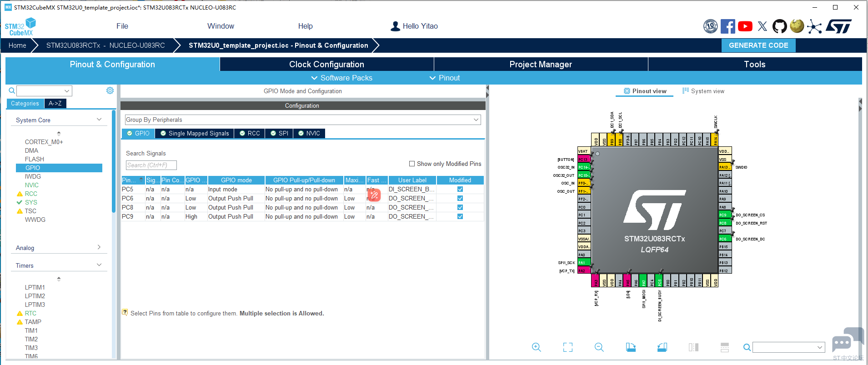868x365 pixels.
Task: Toggle Show only Modified Pins
Action: (412, 164)
